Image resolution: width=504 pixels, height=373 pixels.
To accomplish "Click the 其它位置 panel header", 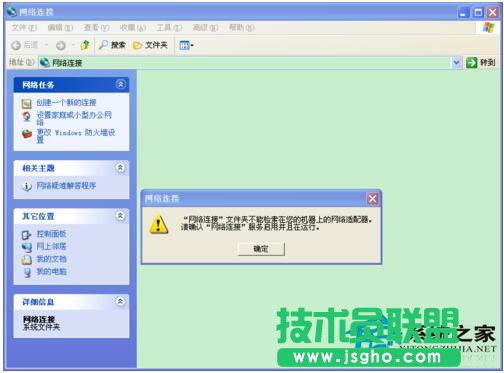I will click(71, 216).
